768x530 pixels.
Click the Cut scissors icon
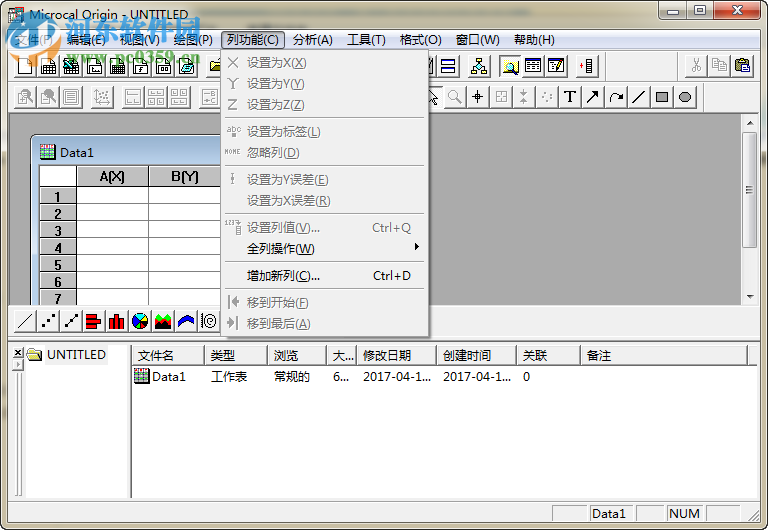coord(696,65)
